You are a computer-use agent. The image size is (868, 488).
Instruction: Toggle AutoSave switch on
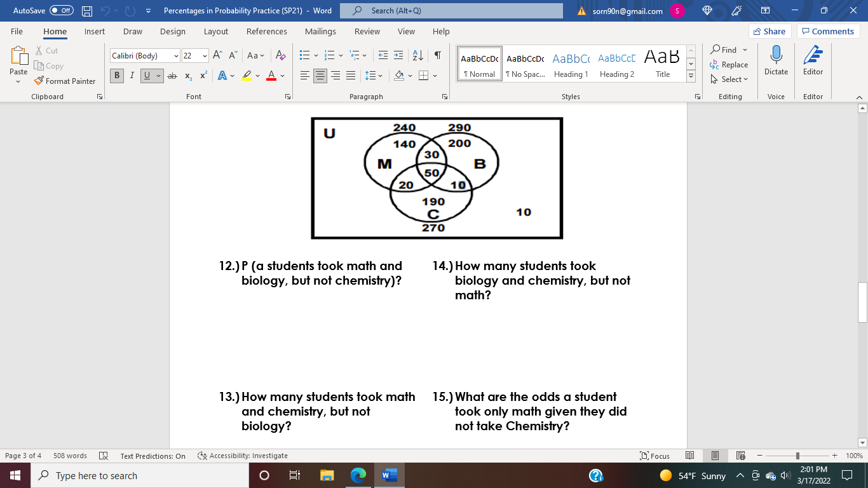tap(61, 11)
